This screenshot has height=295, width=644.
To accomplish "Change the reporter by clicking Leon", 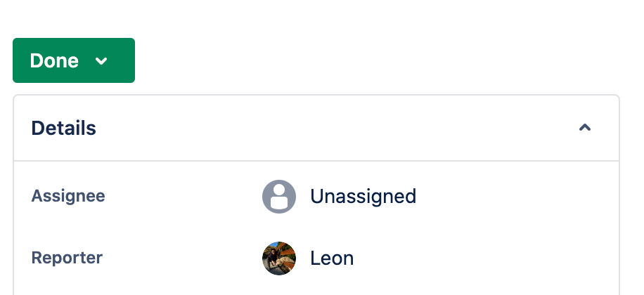I will [332, 258].
